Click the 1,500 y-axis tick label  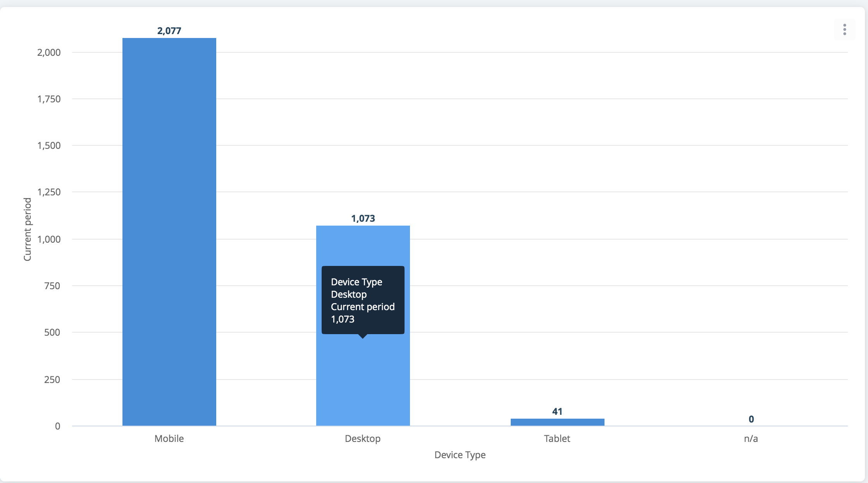[49, 145]
